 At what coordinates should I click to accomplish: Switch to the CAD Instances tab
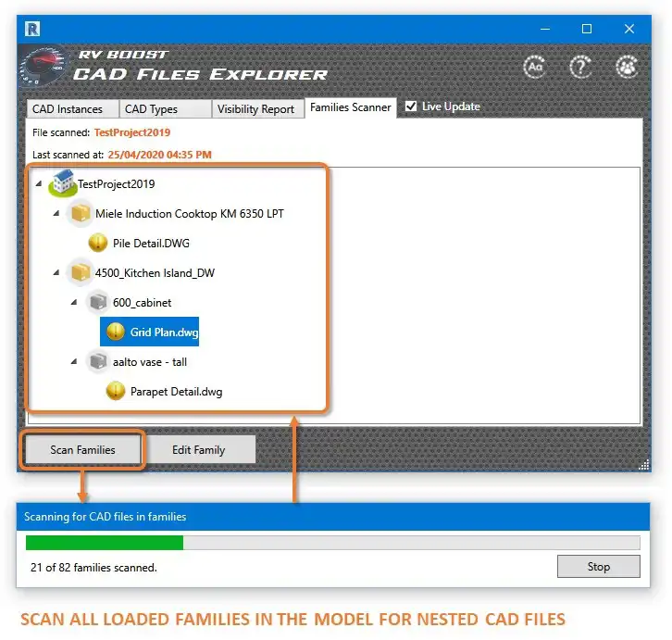[72, 109]
